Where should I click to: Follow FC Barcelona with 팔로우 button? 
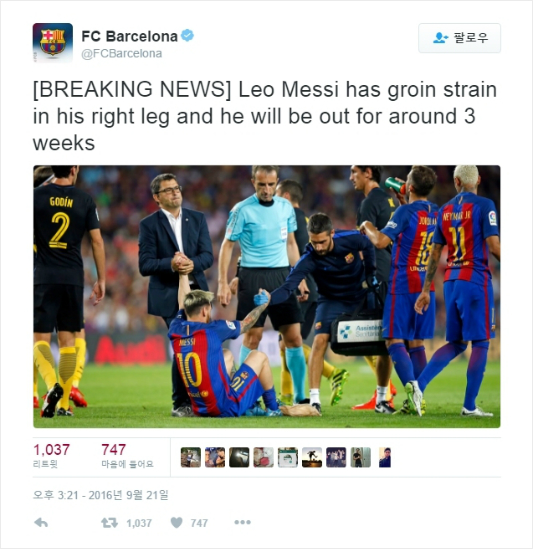click(459, 38)
